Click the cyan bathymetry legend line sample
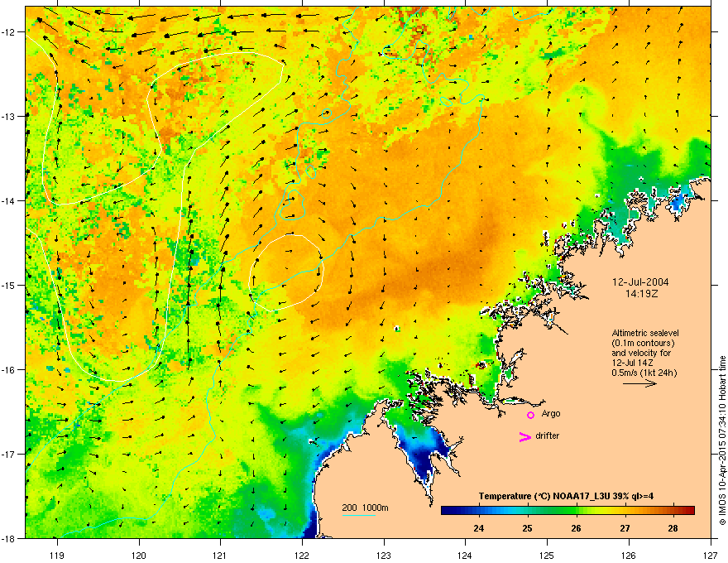This screenshot has width=728, height=563. [x=359, y=515]
